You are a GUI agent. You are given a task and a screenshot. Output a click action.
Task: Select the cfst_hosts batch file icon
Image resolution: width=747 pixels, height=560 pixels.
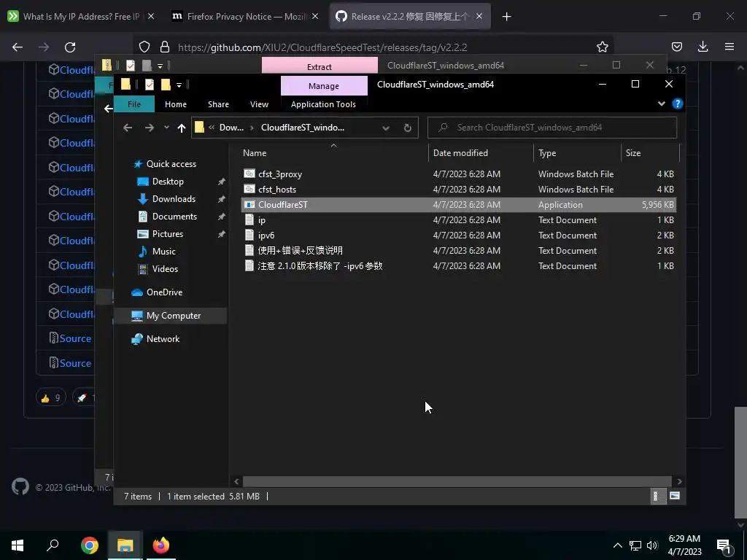pos(249,189)
